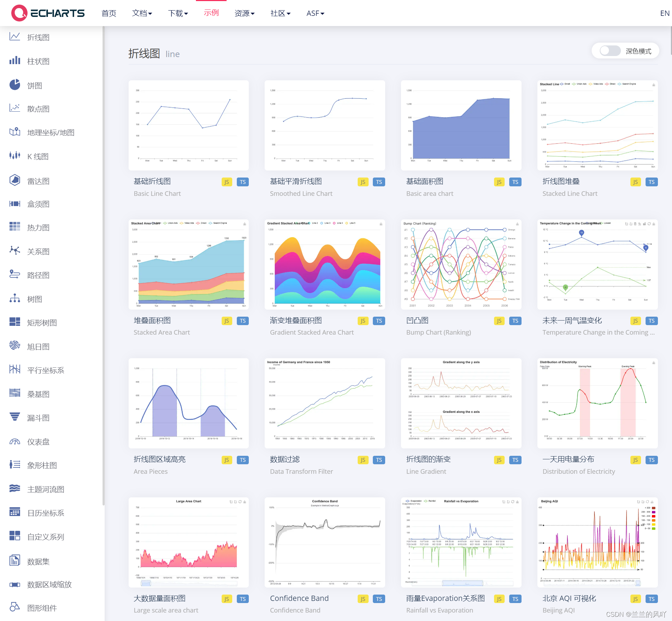Open the 数据过滤 title link
Viewport: 672px width, 621px height.
285,459
